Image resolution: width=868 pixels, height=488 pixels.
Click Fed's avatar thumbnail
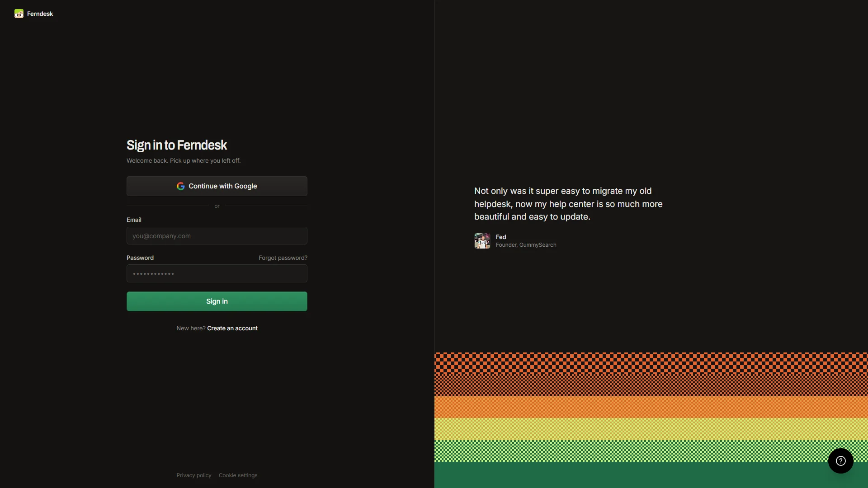click(482, 241)
